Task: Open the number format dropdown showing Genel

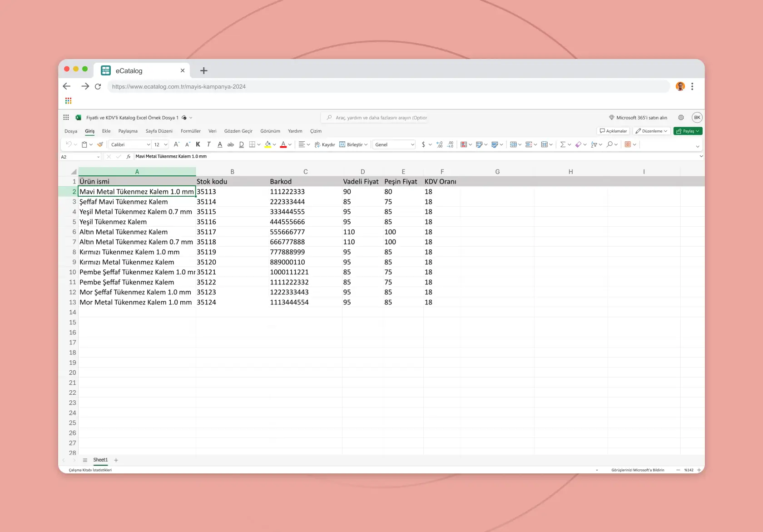Action: click(x=393, y=144)
